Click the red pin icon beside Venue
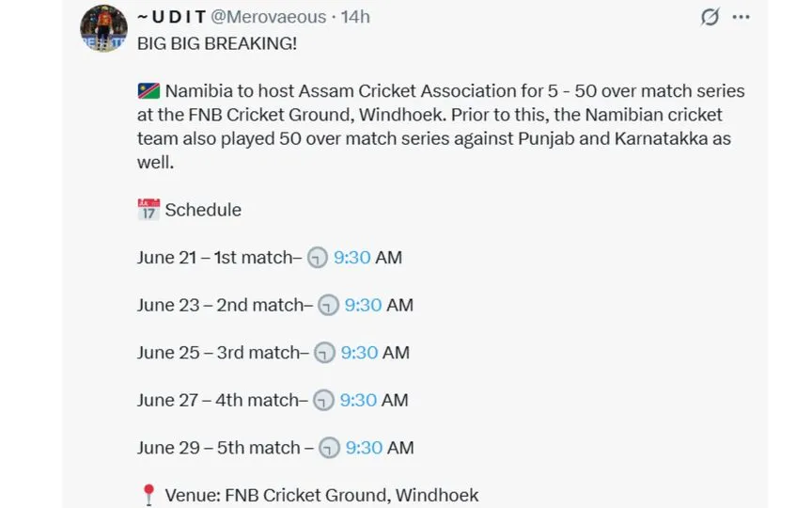 point(148,495)
